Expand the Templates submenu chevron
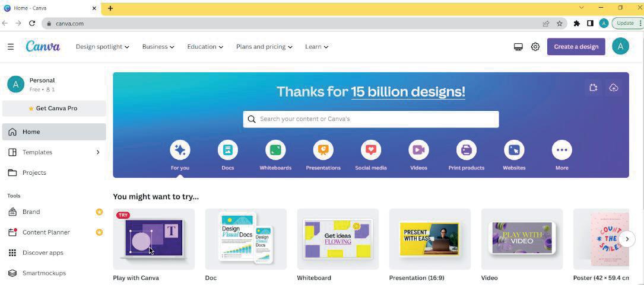The width and height of the screenshot is (644, 285). click(98, 152)
